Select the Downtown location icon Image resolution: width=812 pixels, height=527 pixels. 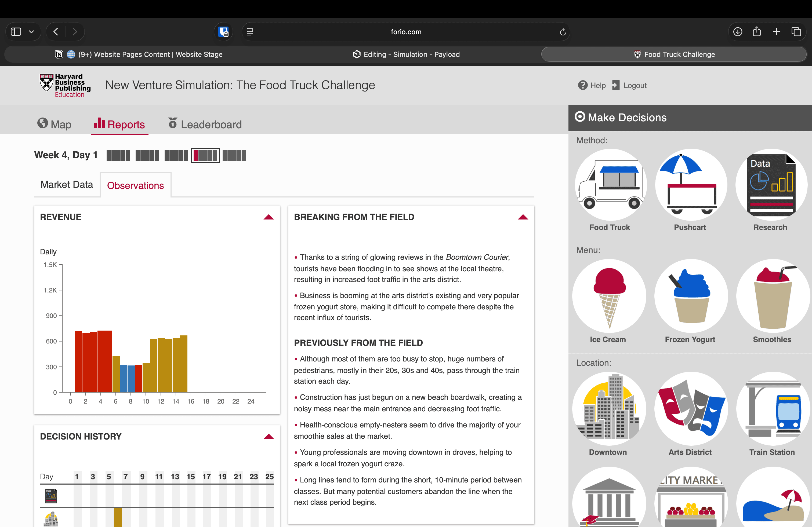pyautogui.click(x=609, y=408)
